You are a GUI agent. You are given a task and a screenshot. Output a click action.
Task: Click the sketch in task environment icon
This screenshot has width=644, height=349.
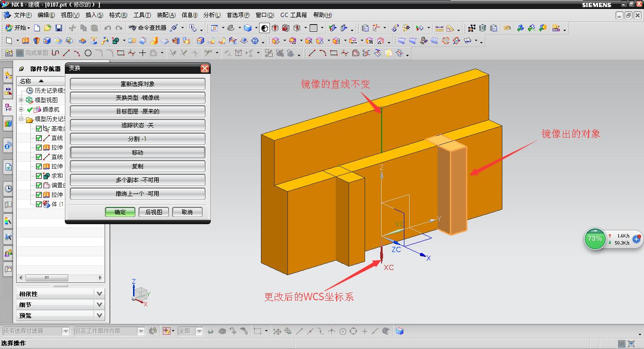tap(9, 53)
